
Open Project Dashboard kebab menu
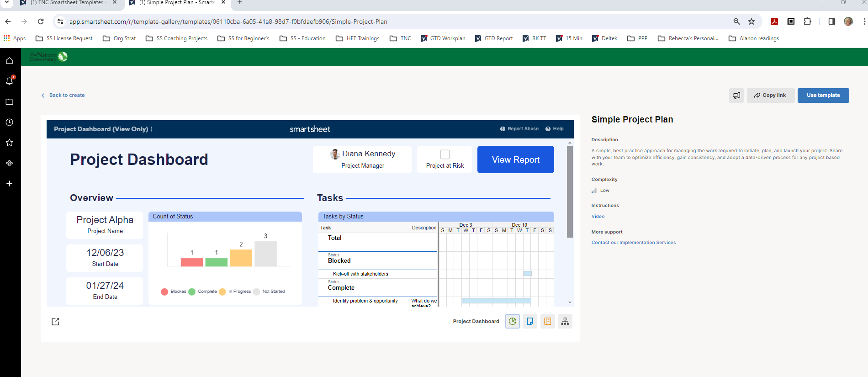click(152, 129)
